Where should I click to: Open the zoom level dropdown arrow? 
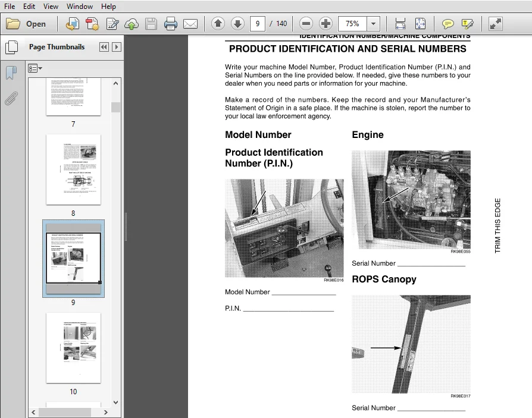pos(374,24)
